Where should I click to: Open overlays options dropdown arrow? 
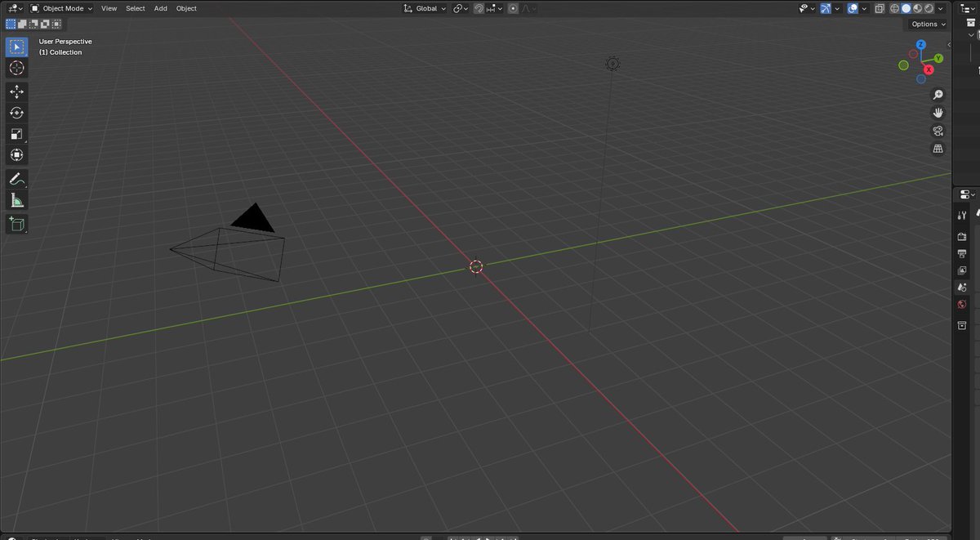click(x=864, y=8)
